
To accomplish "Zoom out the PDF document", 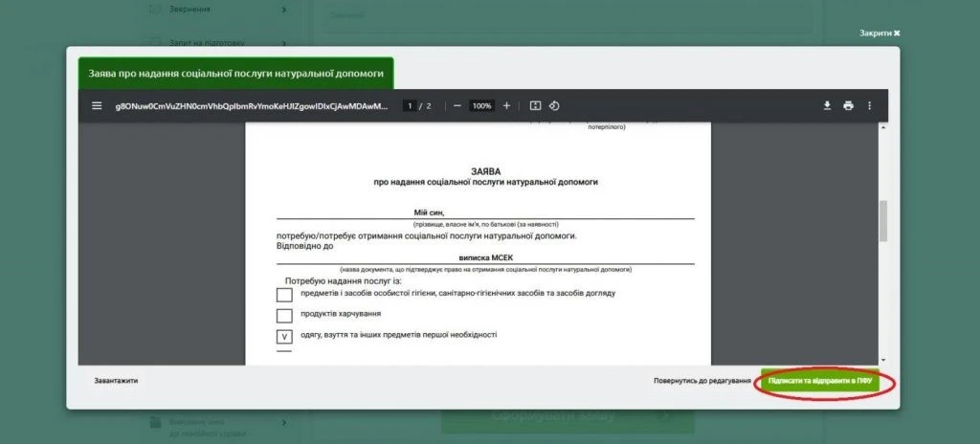I will [x=457, y=106].
